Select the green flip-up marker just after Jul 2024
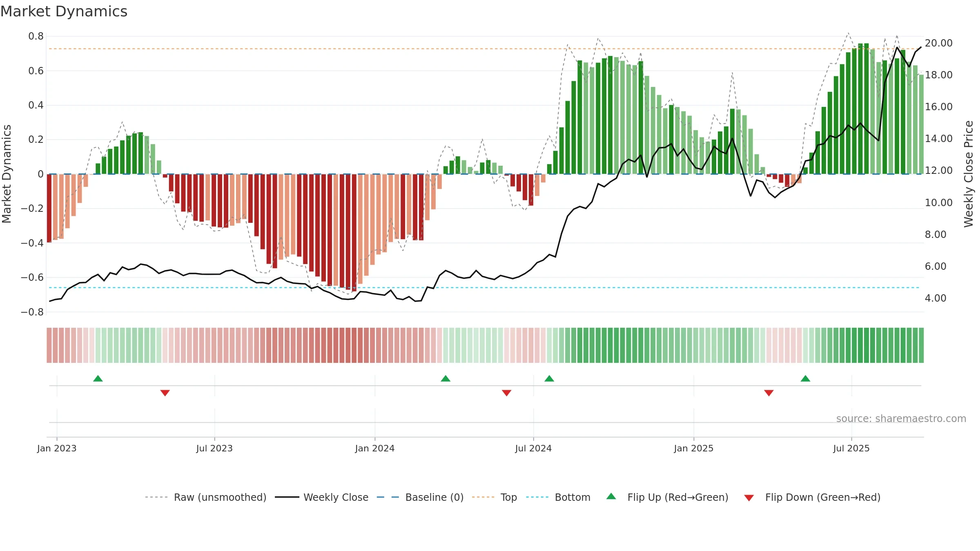This screenshot has width=980, height=551. (549, 378)
